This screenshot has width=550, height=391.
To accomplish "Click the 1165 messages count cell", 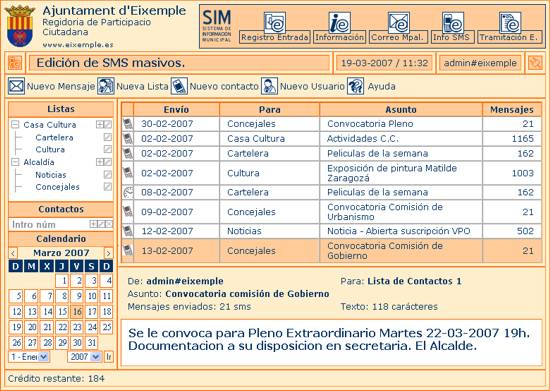I will pyautogui.click(x=512, y=139).
